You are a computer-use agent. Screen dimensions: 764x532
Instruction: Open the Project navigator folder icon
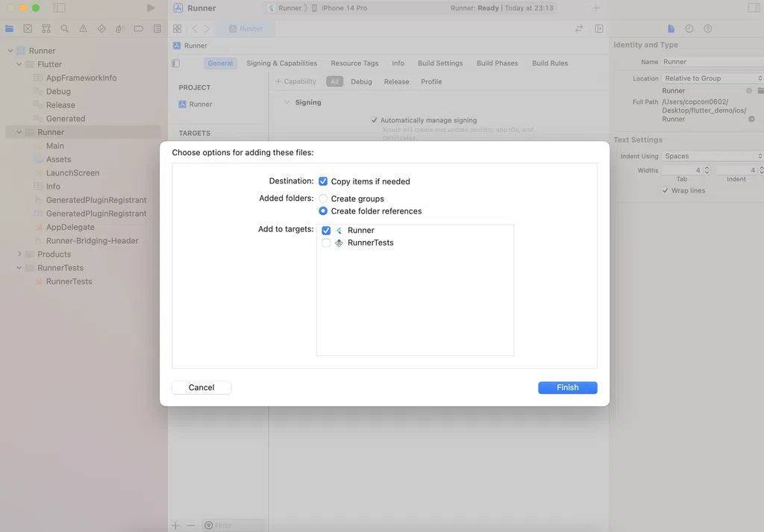[9, 29]
